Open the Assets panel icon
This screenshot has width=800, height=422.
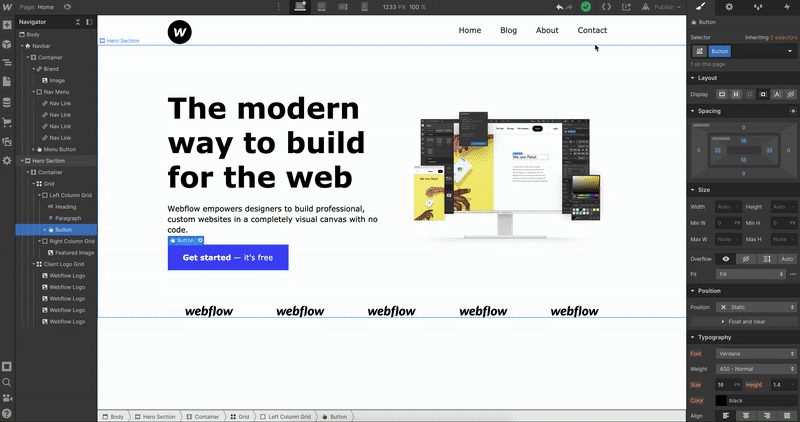7,141
